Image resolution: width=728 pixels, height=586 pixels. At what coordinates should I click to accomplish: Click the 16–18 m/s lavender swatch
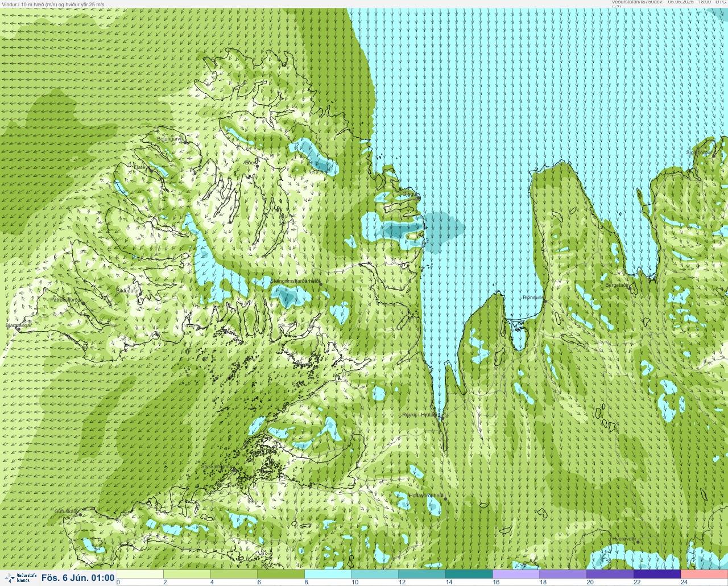516,574
